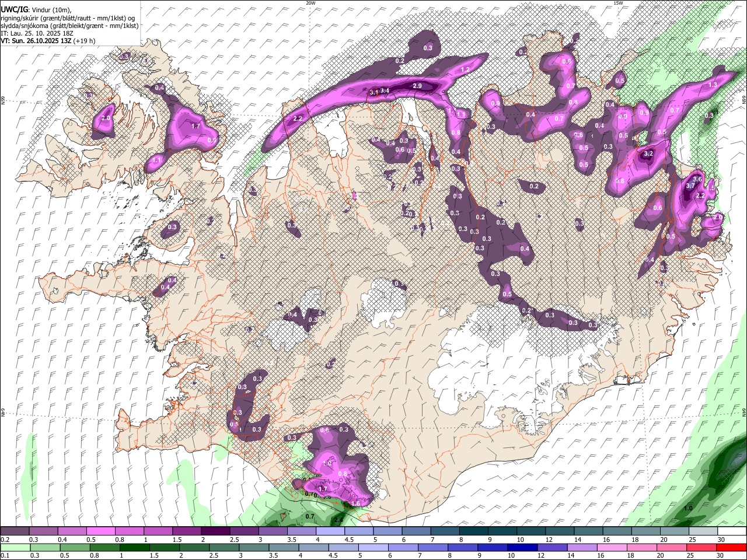Screen dimensions: 747x560
Task: Click the 0.70 rain value near the south coast
Action: tap(310, 495)
